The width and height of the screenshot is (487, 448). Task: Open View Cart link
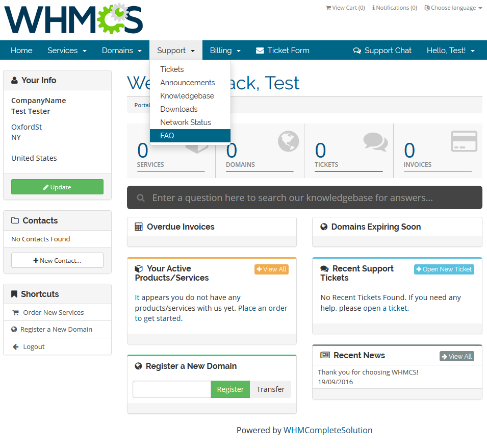(345, 8)
